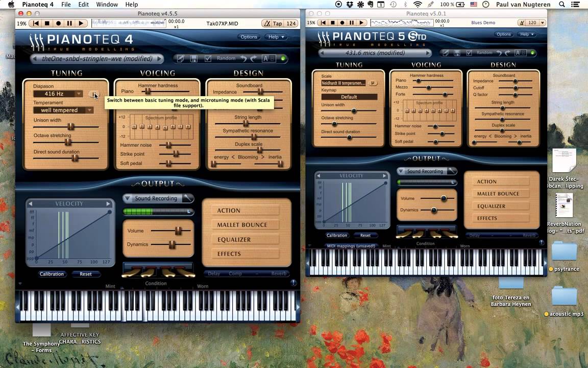Viewport: 588px width, 368px height.
Task: Toggle A/B preset comparison in Pianoteq 5
Action: (x=520, y=53)
